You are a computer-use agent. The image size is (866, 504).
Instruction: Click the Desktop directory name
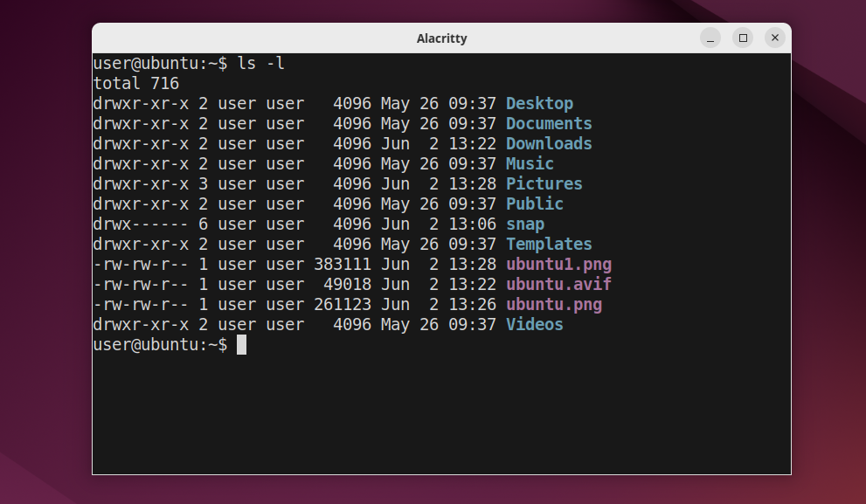point(539,104)
